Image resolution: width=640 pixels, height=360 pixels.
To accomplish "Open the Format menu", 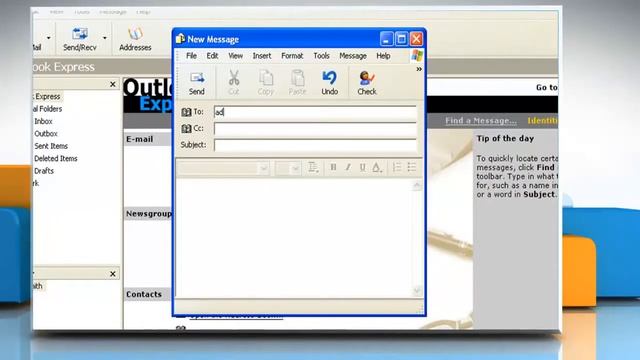I will (x=292, y=56).
